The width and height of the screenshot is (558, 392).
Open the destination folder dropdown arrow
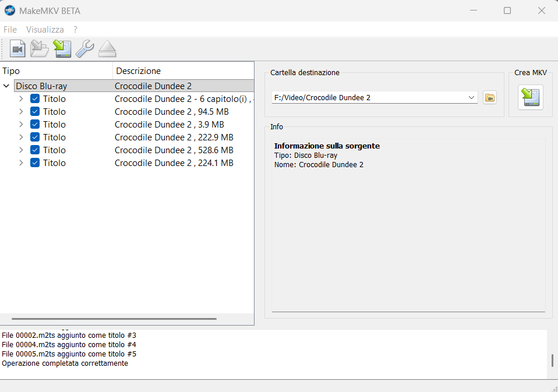point(471,97)
